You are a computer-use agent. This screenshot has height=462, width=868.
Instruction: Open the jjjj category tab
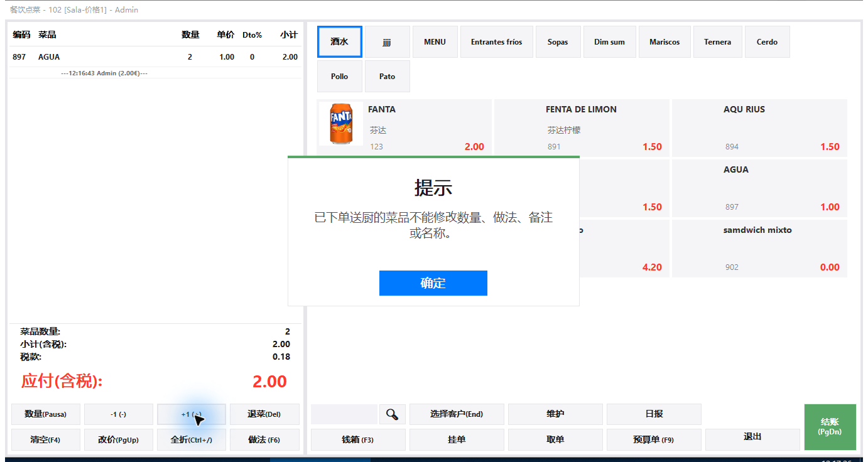click(387, 42)
